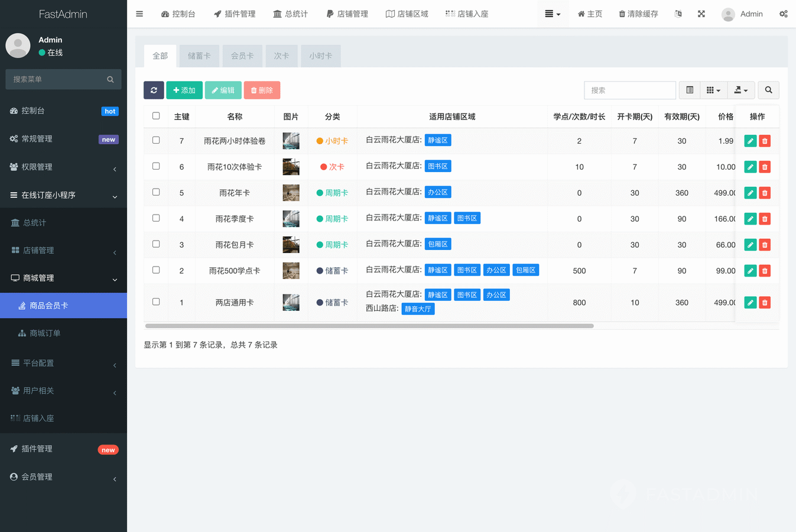Click the magnifier advanced search icon
The image size is (796, 532).
click(x=768, y=90)
